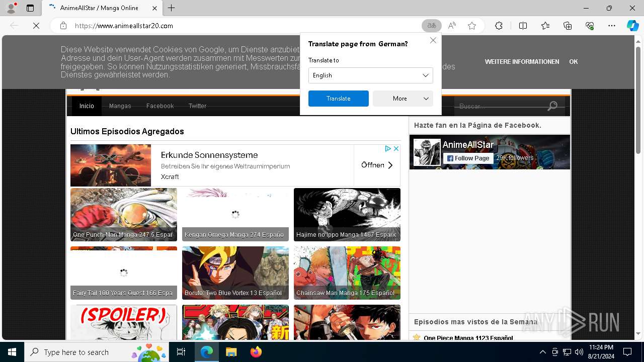Open the Facebook menu item

pyautogui.click(x=160, y=106)
